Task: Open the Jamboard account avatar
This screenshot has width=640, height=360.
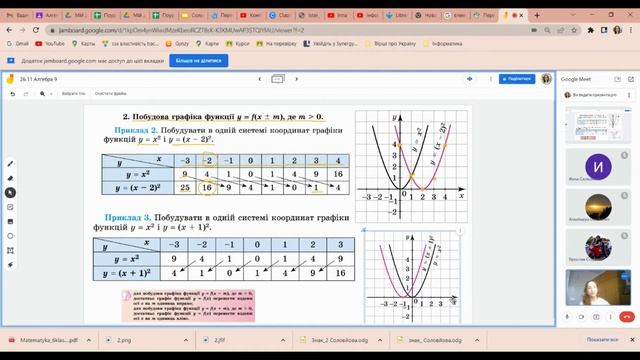Action: tap(546, 79)
